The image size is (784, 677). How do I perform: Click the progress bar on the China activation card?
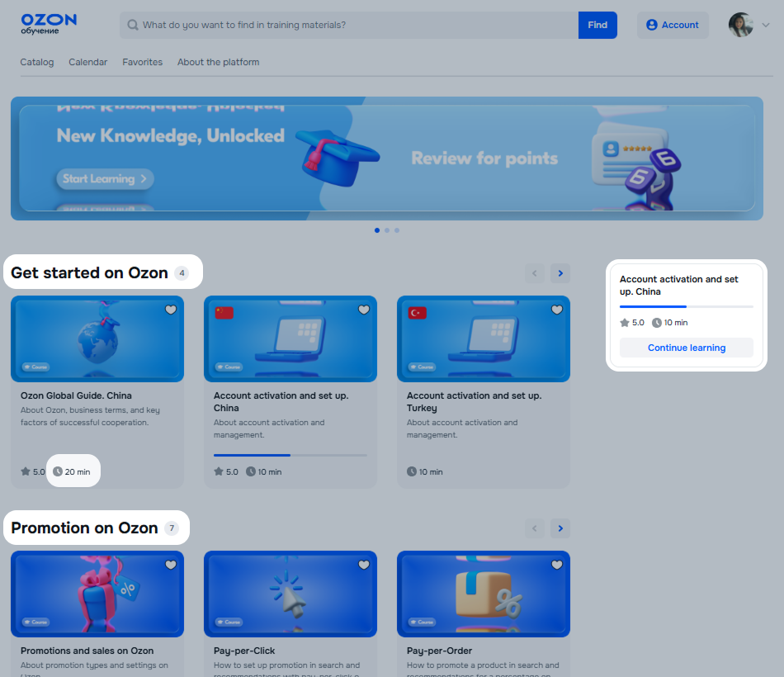point(290,455)
